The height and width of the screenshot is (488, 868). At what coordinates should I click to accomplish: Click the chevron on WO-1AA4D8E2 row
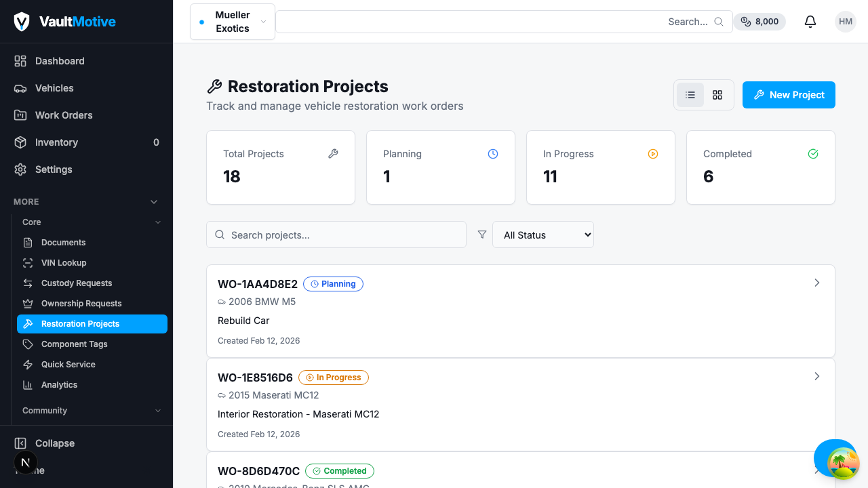pyautogui.click(x=817, y=283)
